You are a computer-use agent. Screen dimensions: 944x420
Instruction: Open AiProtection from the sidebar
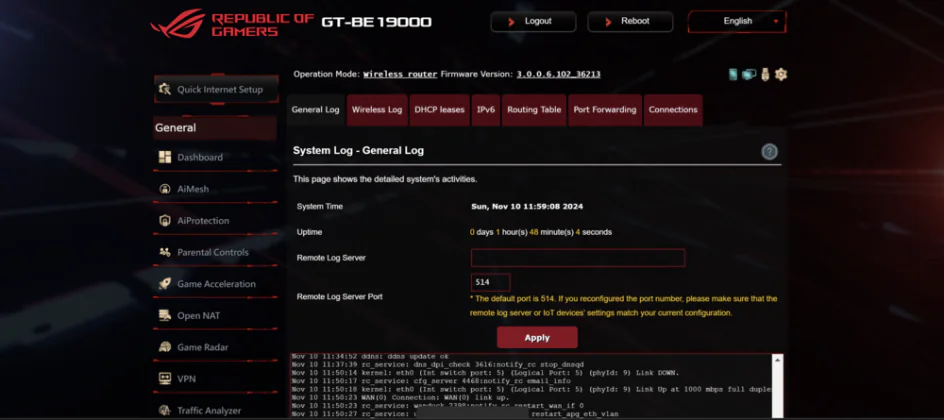tap(216, 221)
